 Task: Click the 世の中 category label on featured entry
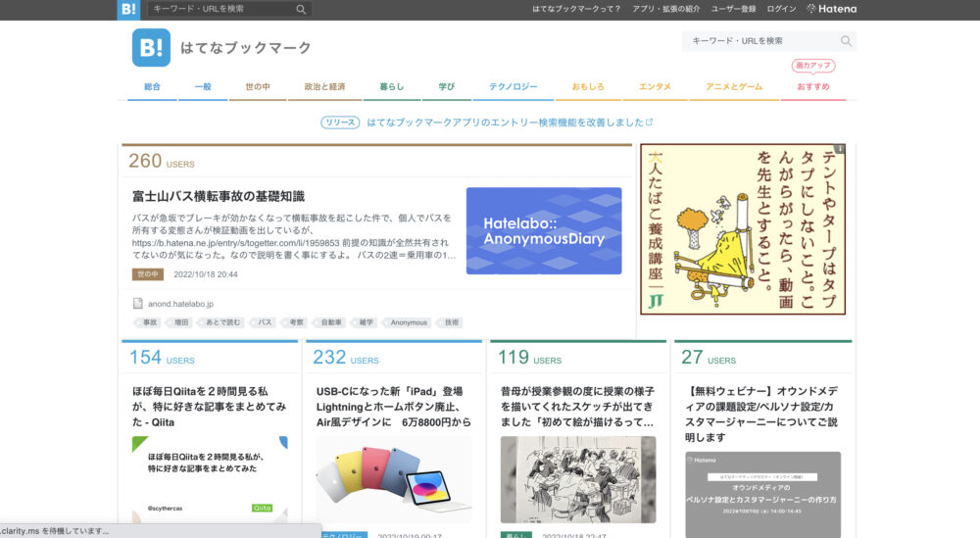click(x=148, y=274)
